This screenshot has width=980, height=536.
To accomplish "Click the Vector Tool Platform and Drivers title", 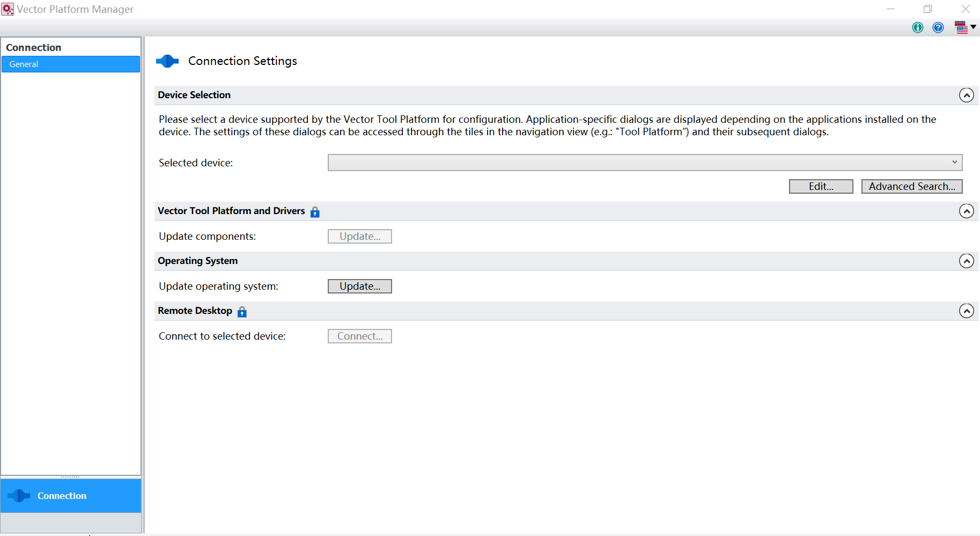I will point(231,211).
